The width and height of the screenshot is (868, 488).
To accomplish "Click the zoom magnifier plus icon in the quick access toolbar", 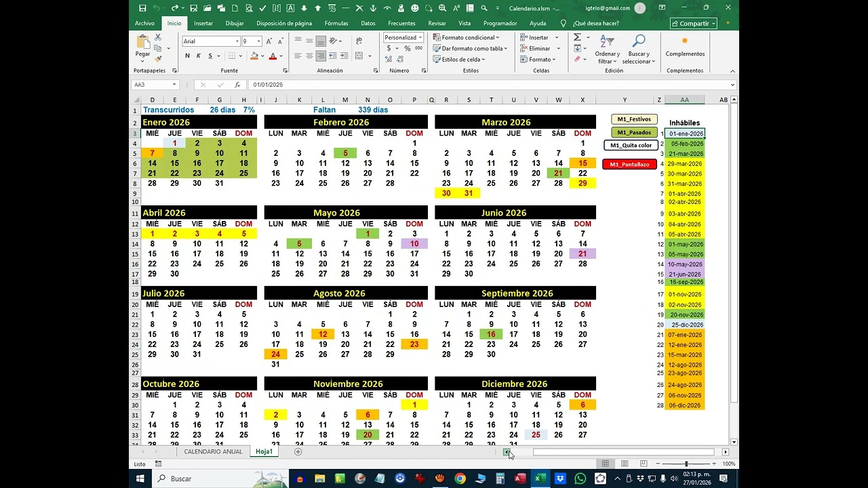I will [x=442, y=8].
